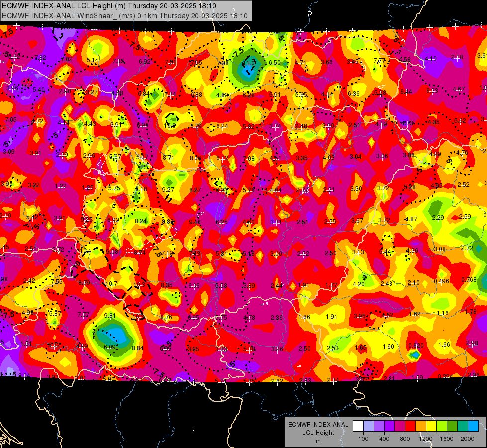
Task: Click the 8.84 wind shear value
Action: [x=138, y=348]
